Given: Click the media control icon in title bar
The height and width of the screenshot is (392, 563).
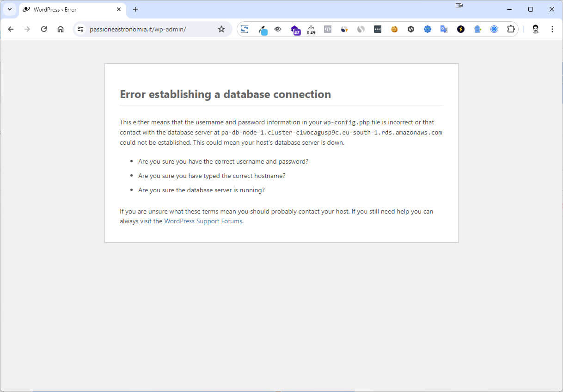Looking at the screenshot, I should coord(459,6).
